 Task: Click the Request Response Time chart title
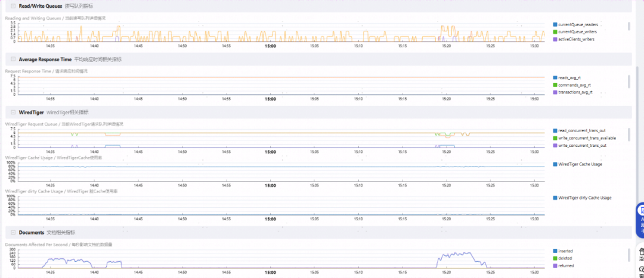pos(46,71)
